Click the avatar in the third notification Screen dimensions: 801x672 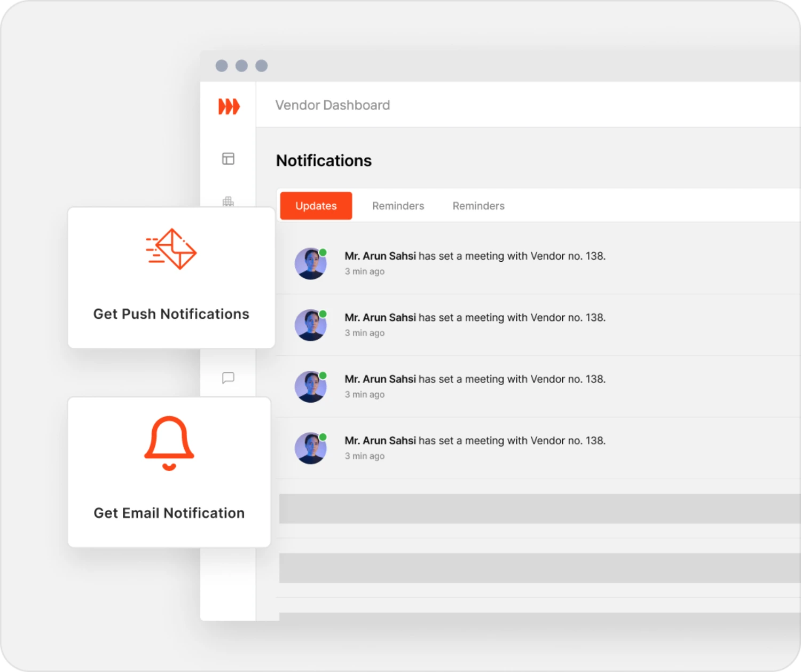311,386
